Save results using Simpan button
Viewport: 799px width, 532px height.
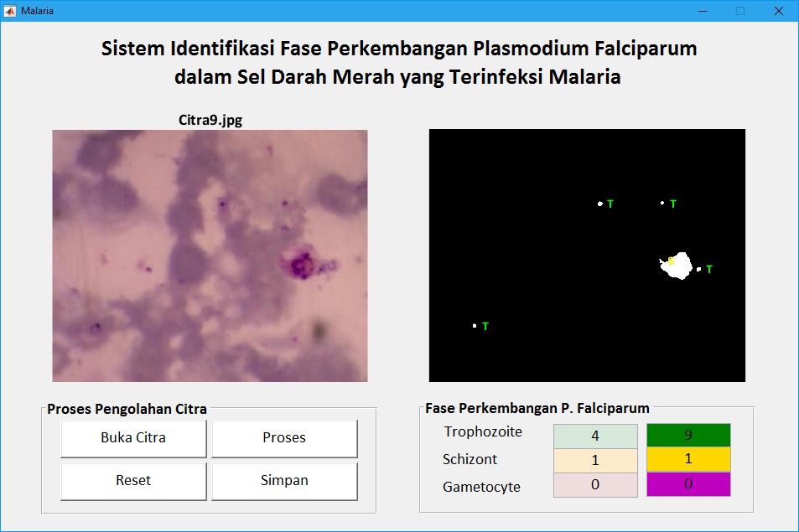point(284,481)
